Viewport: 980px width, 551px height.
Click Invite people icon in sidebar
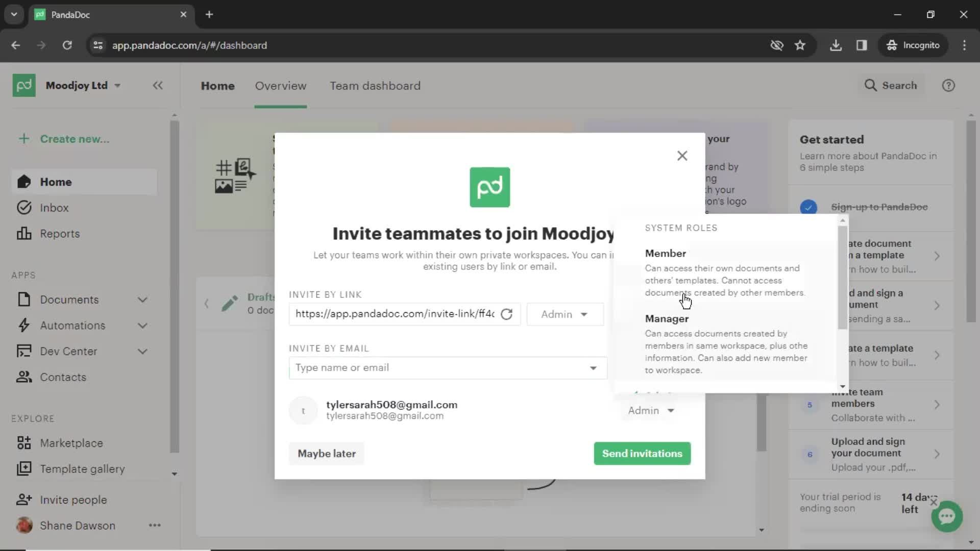(23, 499)
